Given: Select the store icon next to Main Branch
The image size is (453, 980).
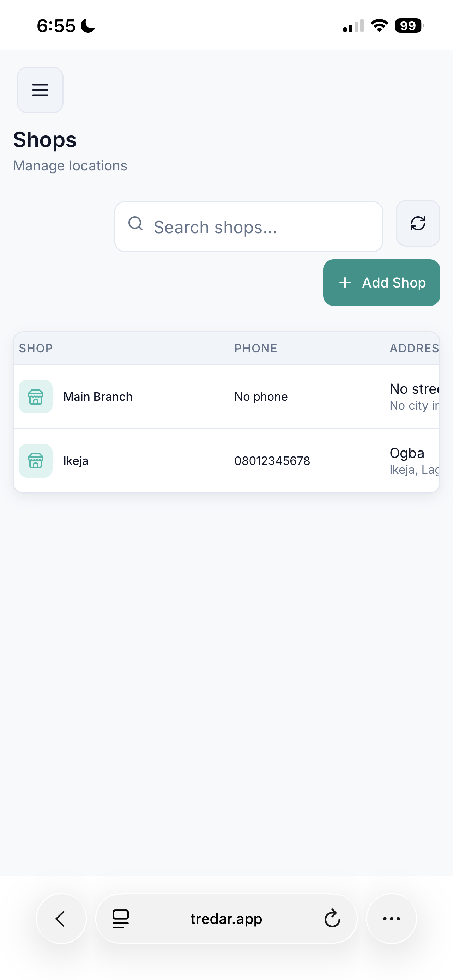Looking at the screenshot, I should coord(35,397).
